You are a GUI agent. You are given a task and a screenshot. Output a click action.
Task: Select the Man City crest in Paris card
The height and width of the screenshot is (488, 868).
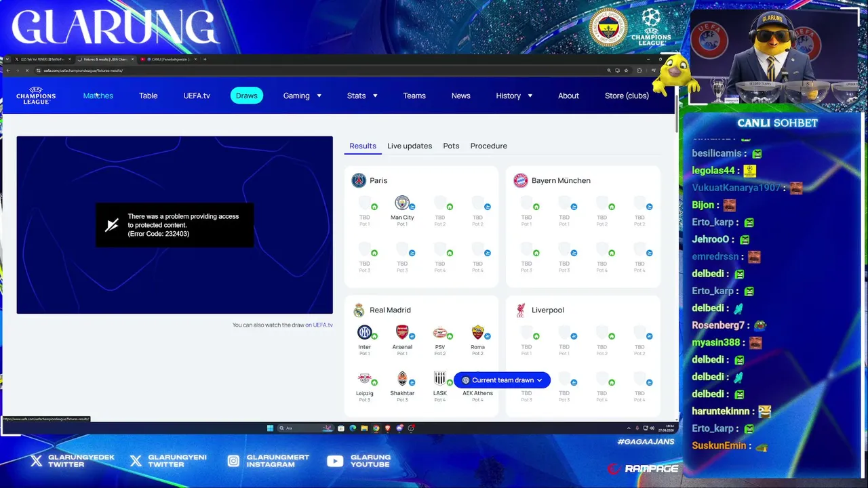click(x=402, y=203)
